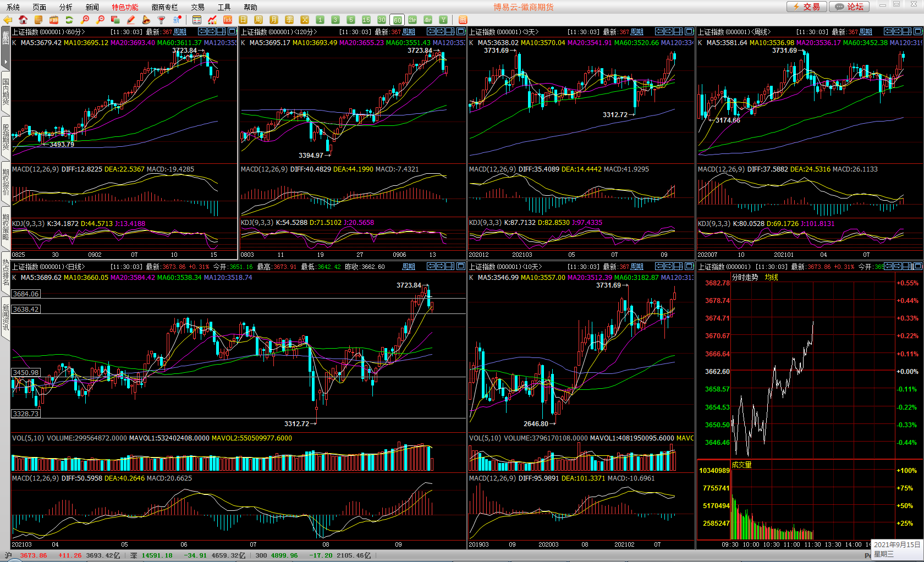Toggle the 15-minute period button

[366, 20]
